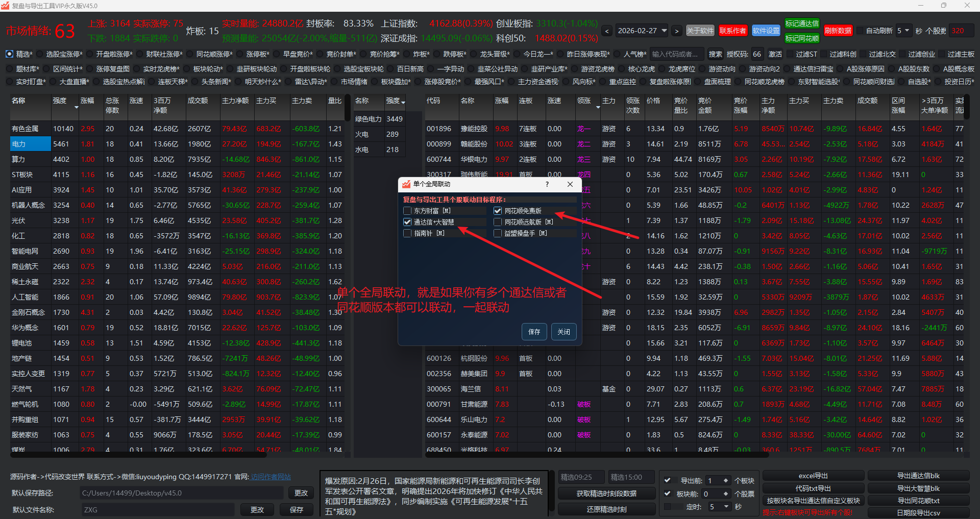Click the stock code search input field

point(676,54)
